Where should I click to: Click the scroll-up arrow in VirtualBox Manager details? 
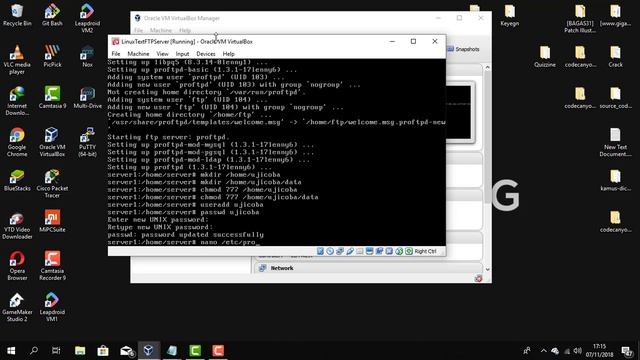[x=487, y=67]
